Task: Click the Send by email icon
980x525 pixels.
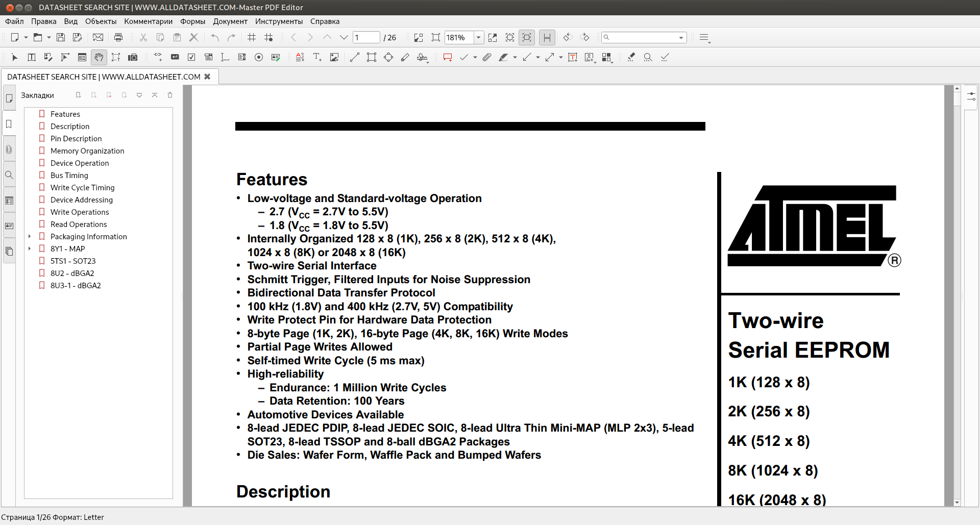Action: pyautogui.click(x=98, y=37)
